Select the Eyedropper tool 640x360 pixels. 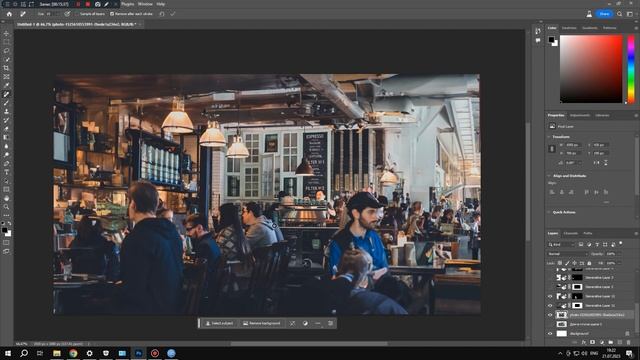[6, 85]
